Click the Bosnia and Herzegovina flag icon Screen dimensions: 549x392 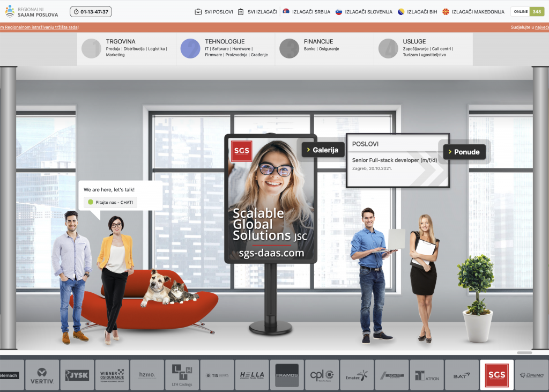tap(401, 12)
